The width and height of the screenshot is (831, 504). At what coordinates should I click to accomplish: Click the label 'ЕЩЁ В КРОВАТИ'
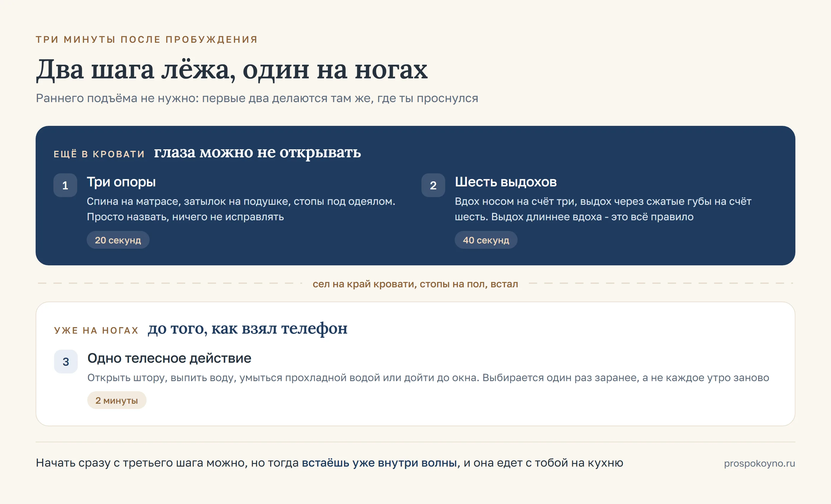click(x=99, y=154)
